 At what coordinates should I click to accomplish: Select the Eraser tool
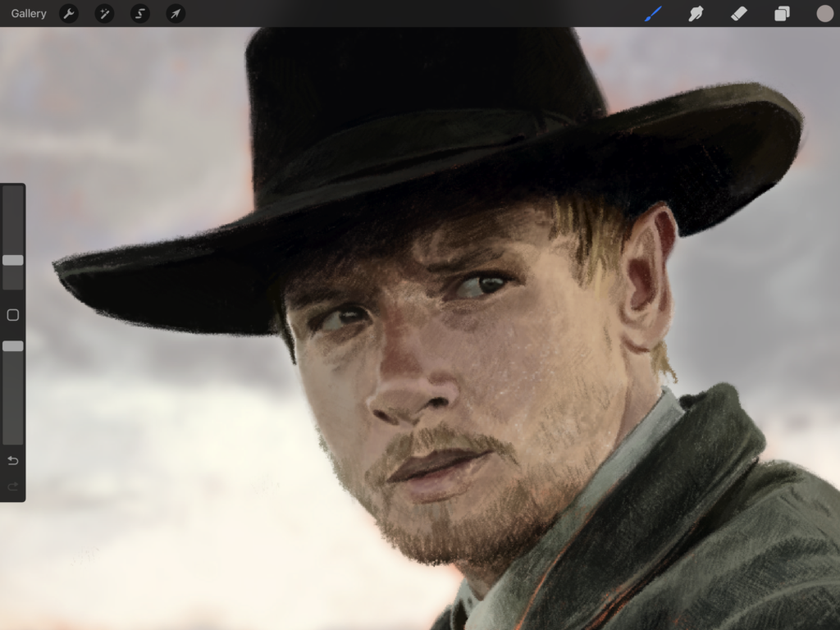coord(738,14)
